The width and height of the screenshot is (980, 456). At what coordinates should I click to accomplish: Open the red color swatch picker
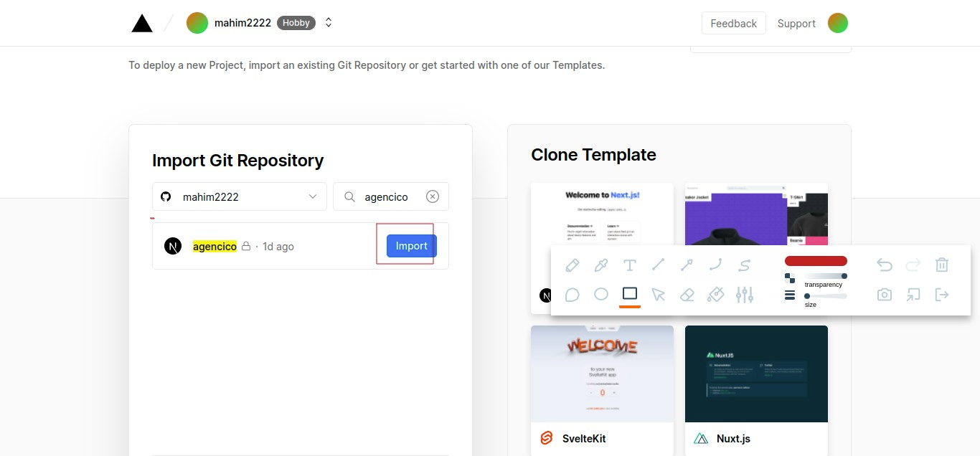(x=816, y=261)
